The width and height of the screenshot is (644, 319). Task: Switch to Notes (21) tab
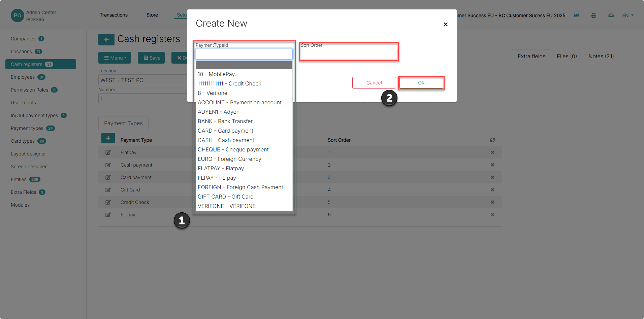click(601, 56)
